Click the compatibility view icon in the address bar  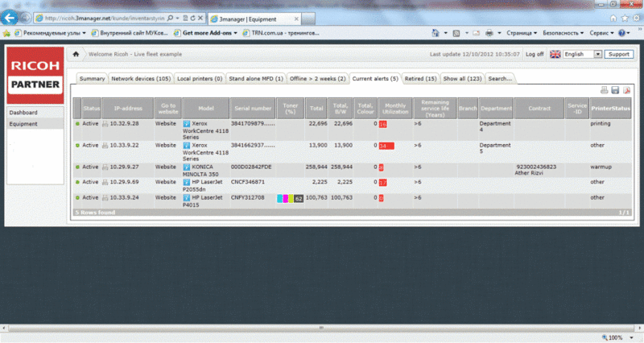pos(185,18)
